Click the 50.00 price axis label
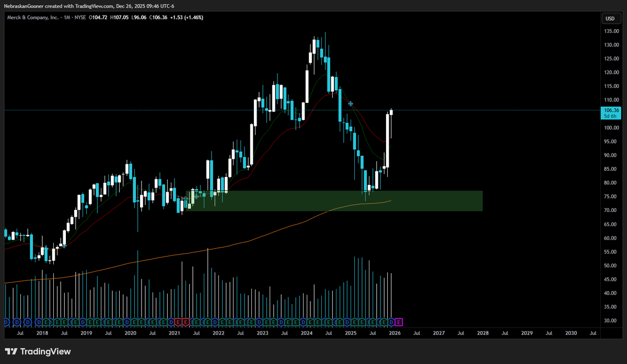Screen dimensions: 627x364 [x=611, y=265]
